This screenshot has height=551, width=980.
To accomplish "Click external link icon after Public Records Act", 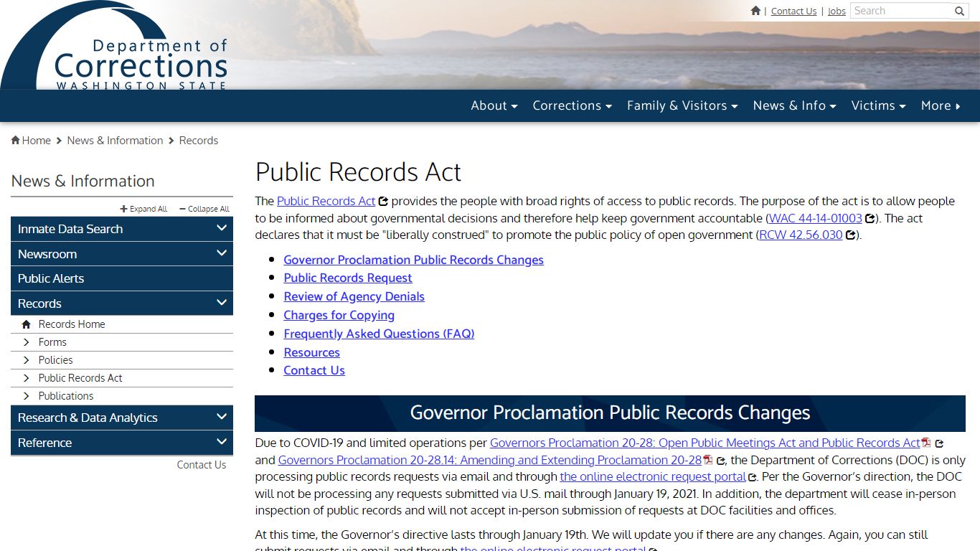I will point(384,202).
